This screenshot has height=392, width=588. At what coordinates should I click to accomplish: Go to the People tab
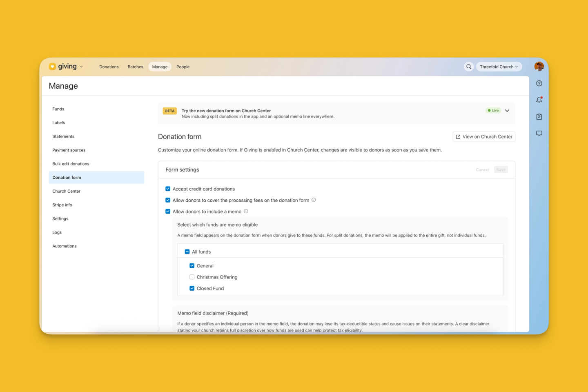(183, 67)
